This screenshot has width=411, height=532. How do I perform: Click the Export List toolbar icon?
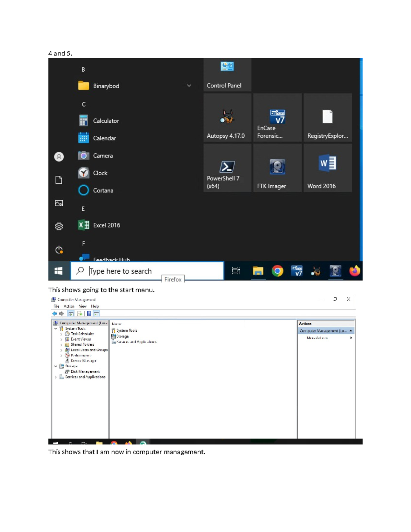tap(80, 313)
